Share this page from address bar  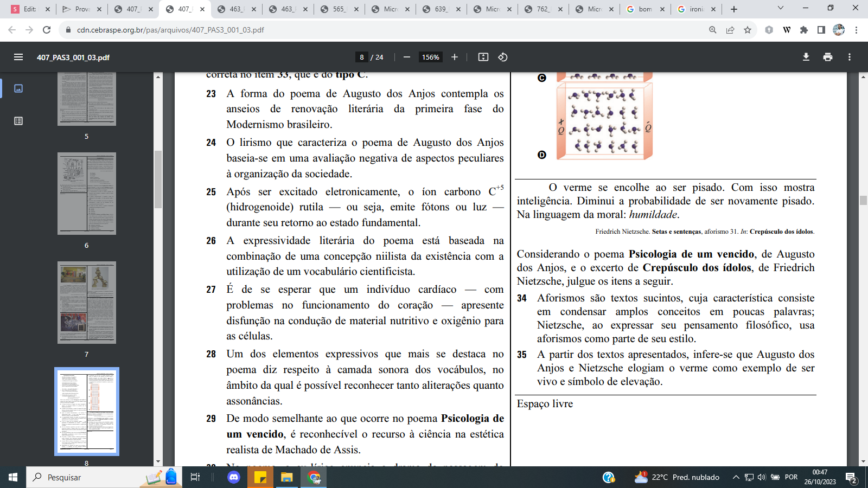click(x=730, y=30)
